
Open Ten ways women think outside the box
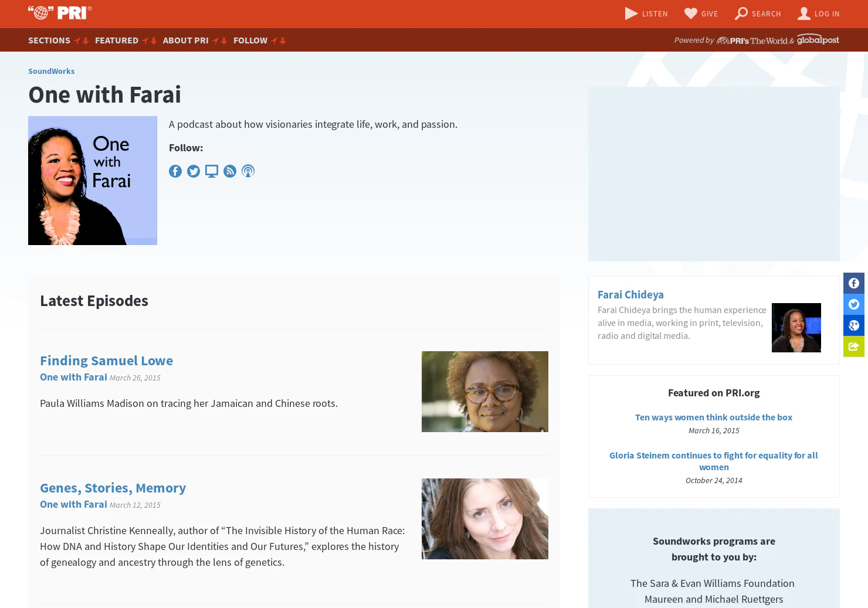pos(713,417)
